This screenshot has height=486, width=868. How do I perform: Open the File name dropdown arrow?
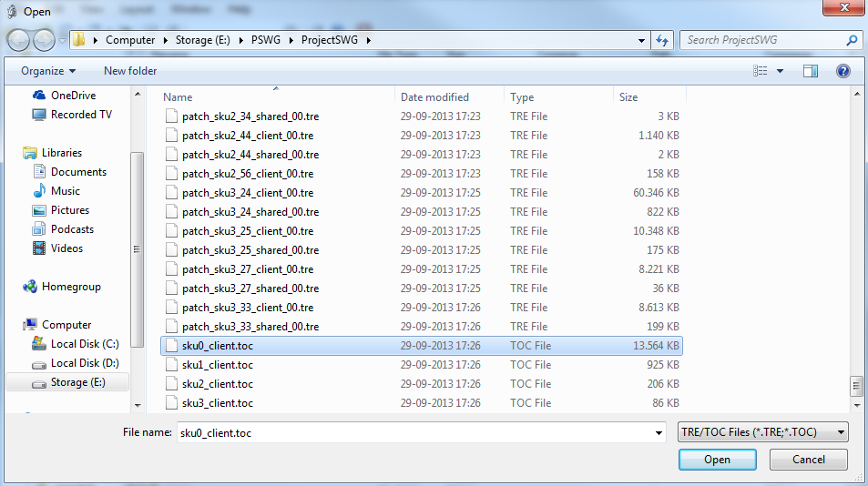[659, 433]
